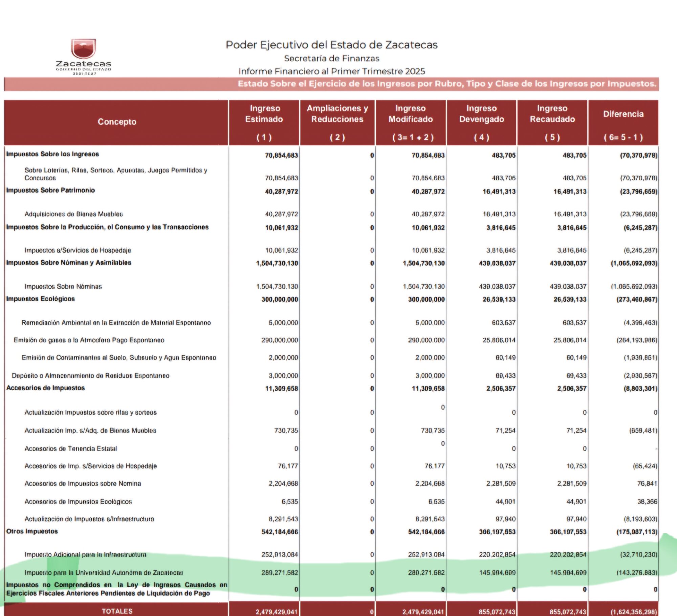Select row 'Accesorios de Impuestos sobre Nomina'
The height and width of the screenshot is (616, 677).
332,484
